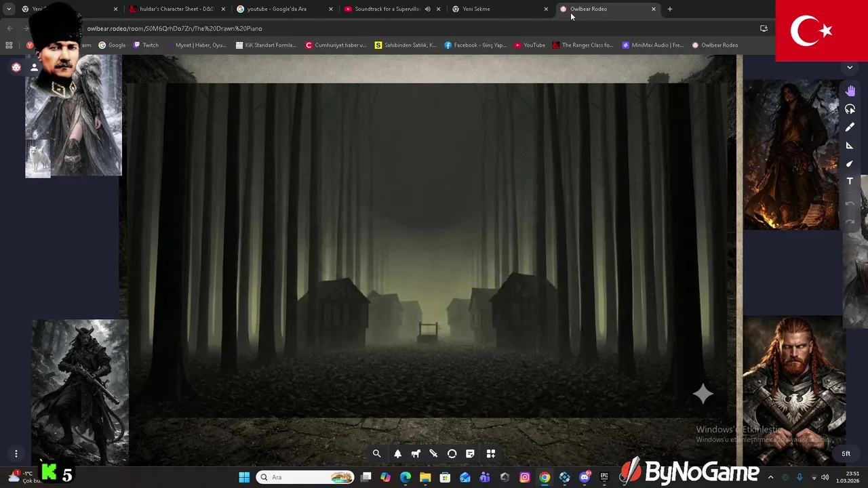Open The Ranger Class bookmark

(583, 45)
